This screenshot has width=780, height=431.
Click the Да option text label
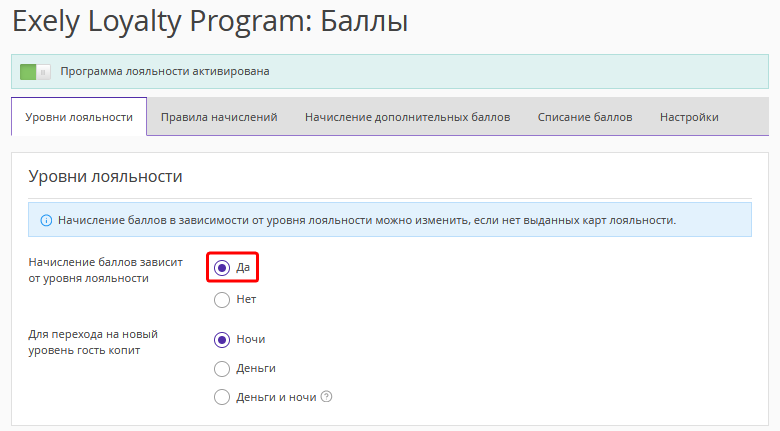243,268
